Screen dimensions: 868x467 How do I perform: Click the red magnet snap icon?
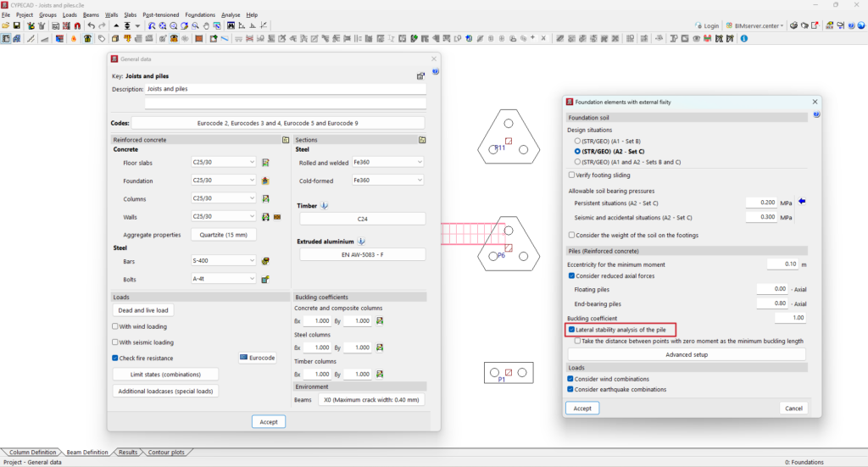[x=77, y=25]
